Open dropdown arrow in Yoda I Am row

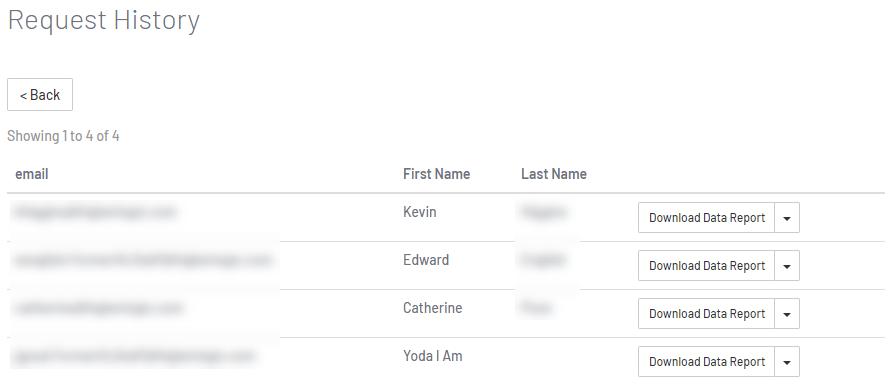tap(787, 362)
